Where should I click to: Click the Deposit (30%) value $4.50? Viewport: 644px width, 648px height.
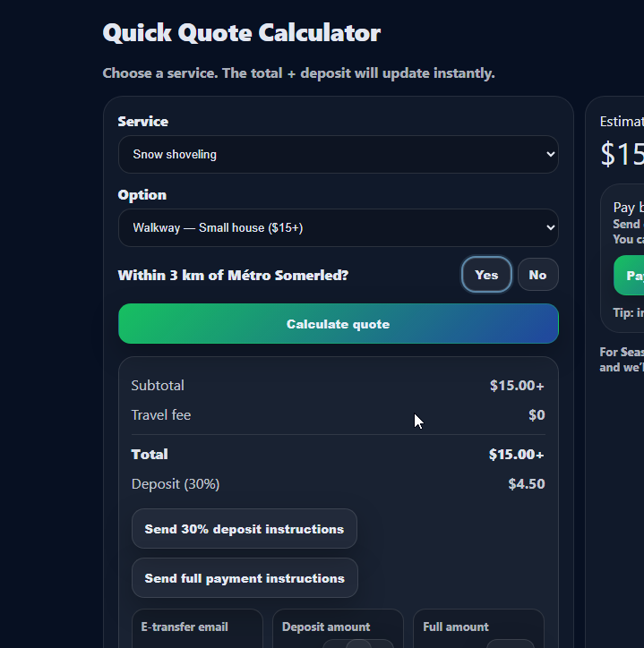526,484
